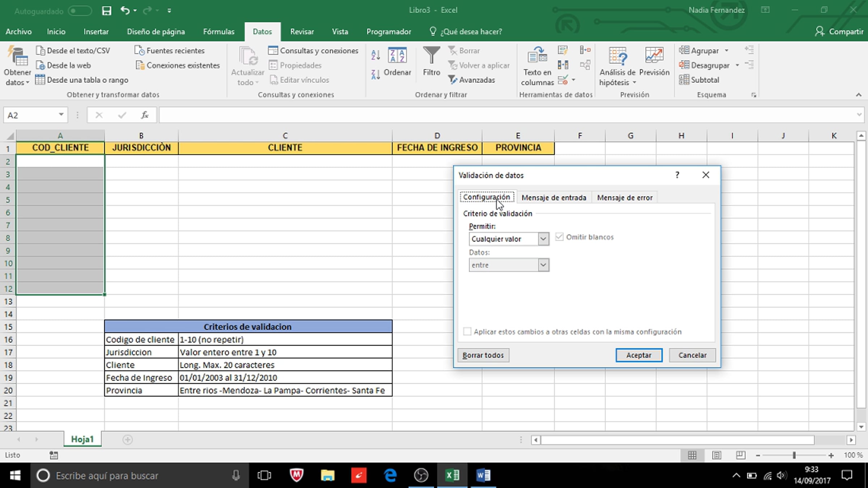Image resolution: width=868 pixels, height=488 pixels.
Task: Expand the Datos entre dropdown
Action: click(543, 265)
